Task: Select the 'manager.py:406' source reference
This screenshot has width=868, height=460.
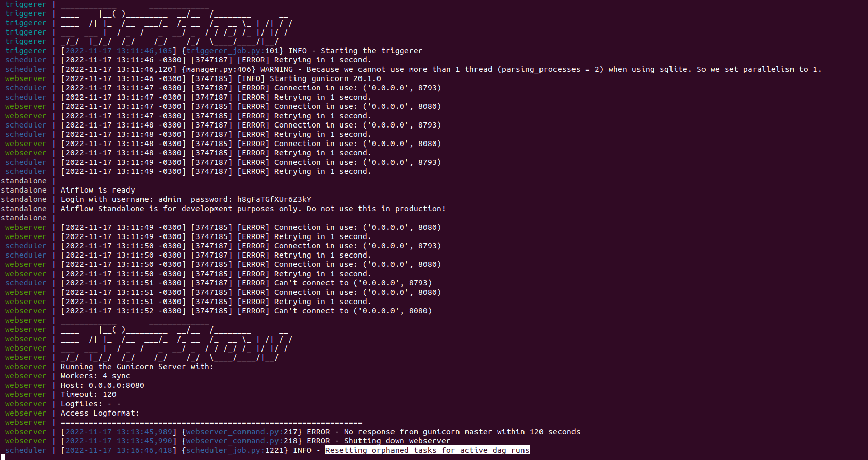Action: coord(219,69)
